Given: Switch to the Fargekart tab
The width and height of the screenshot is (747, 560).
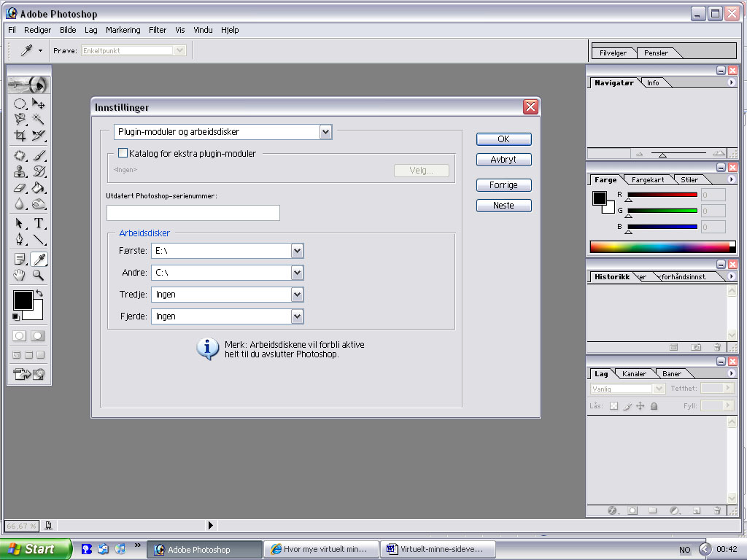Looking at the screenshot, I should [648, 180].
